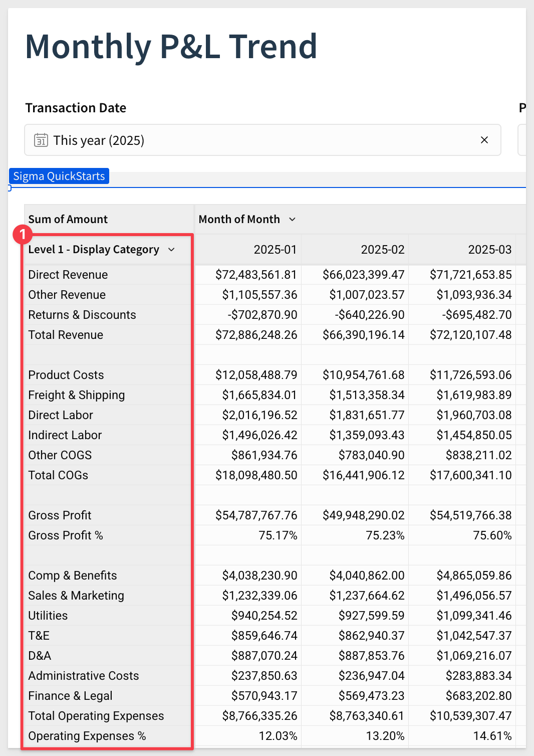Click the Other Revenue row label
The image size is (534, 756).
pos(67,295)
